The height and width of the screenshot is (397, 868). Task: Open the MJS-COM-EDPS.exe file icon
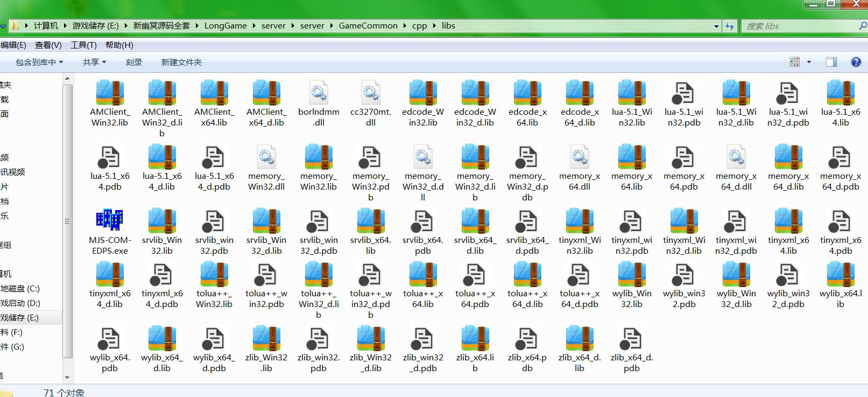coord(110,220)
